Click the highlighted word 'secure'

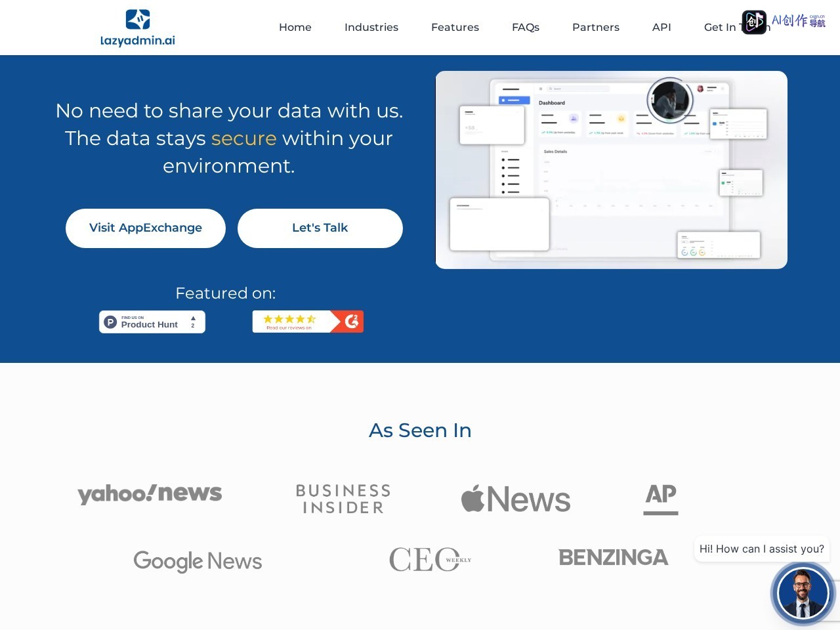coord(244,138)
